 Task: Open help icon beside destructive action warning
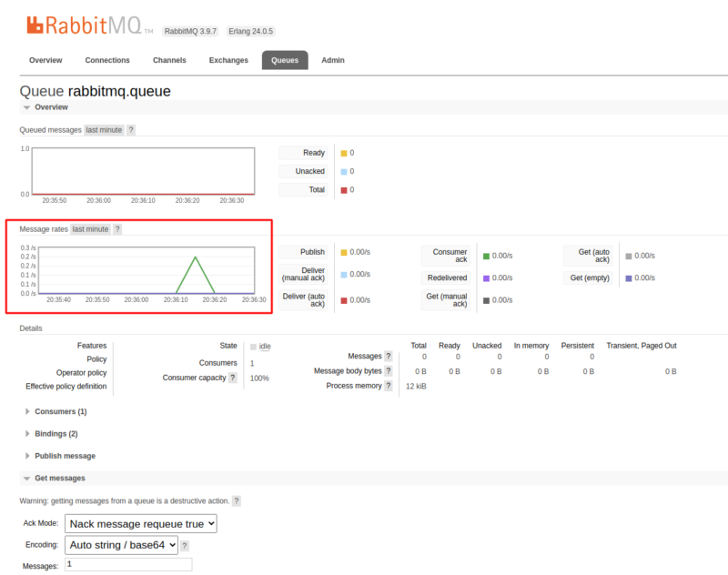[237, 500]
